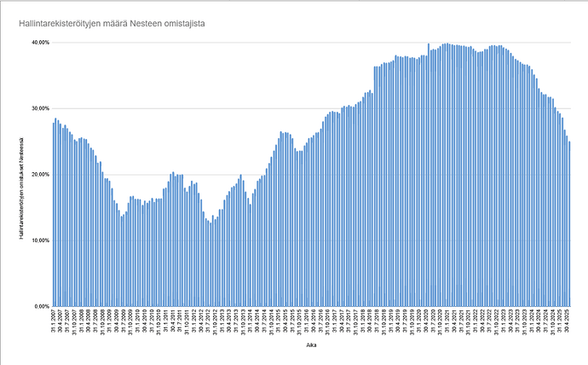Select the '31.1.2019' x-axis date label
Viewport: 588px width, 365px height.
point(391,322)
